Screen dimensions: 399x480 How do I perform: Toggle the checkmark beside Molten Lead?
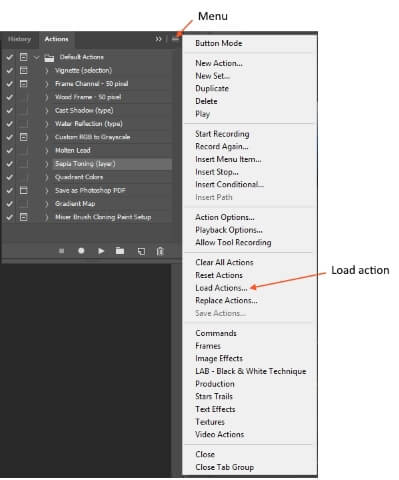coord(10,150)
